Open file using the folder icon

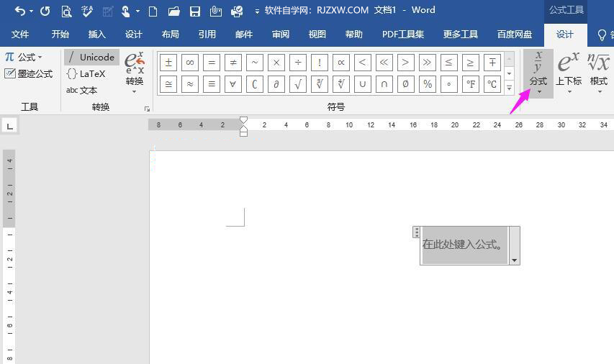(x=173, y=11)
